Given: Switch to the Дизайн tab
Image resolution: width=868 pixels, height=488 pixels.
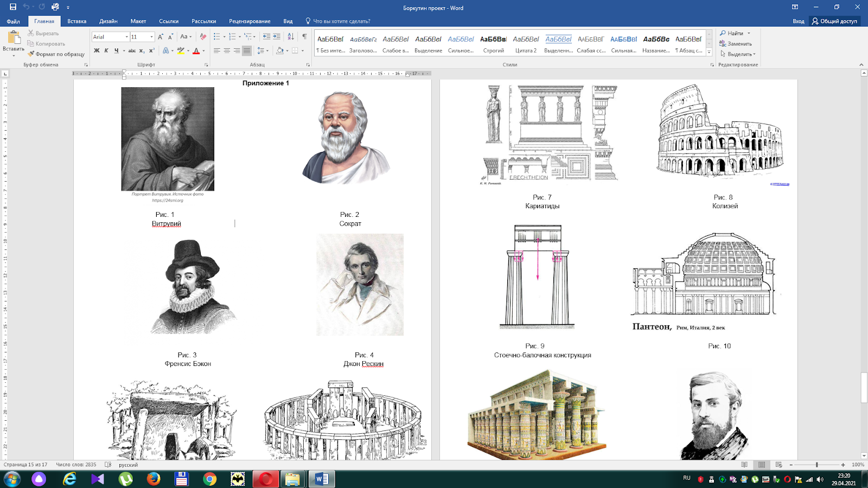Looking at the screenshot, I should click(x=108, y=21).
